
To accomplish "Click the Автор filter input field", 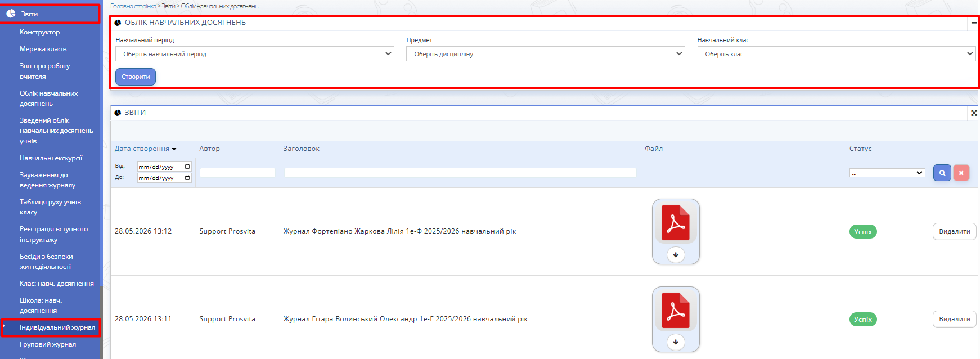I will (x=237, y=173).
